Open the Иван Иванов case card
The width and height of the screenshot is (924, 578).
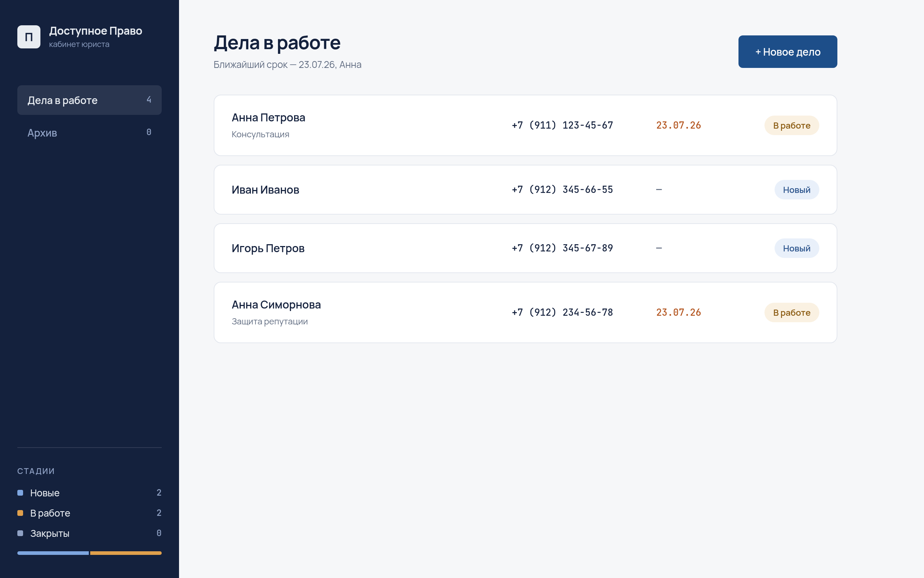point(526,190)
